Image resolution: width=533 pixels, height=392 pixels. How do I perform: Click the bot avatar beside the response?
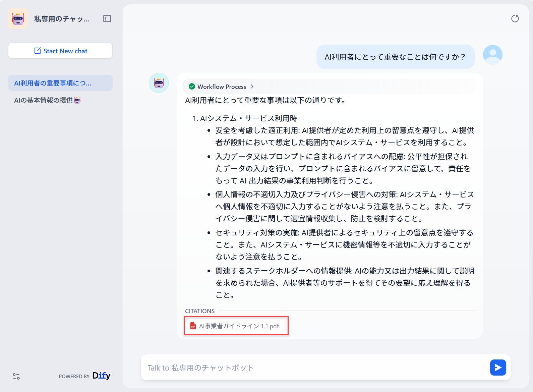tap(159, 83)
